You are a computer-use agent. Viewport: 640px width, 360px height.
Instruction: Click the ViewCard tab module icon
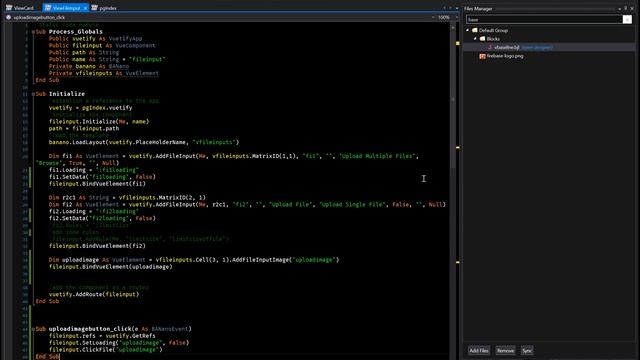pyautogui.click(x=9, y=8)
